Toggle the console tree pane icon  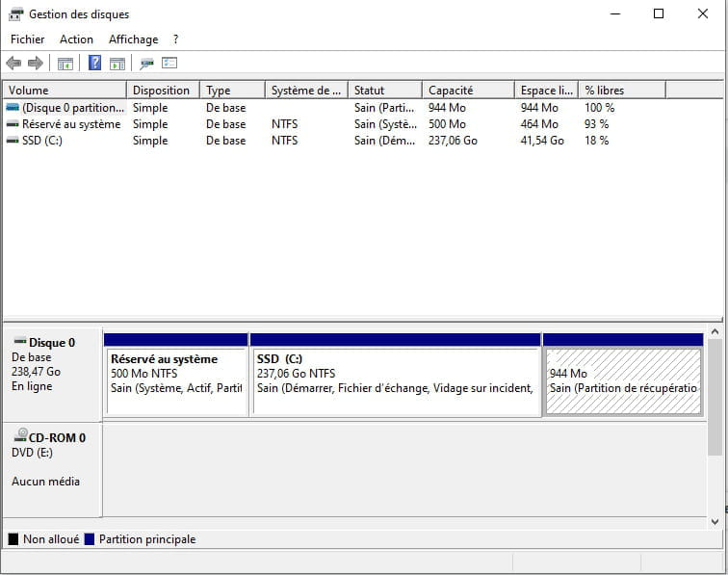(x=65, y=64)
